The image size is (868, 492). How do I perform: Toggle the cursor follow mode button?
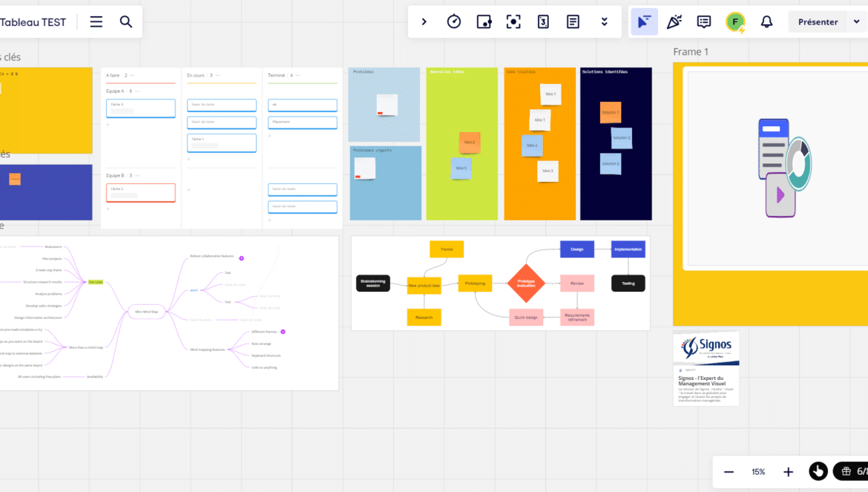[x=644, y=22]
